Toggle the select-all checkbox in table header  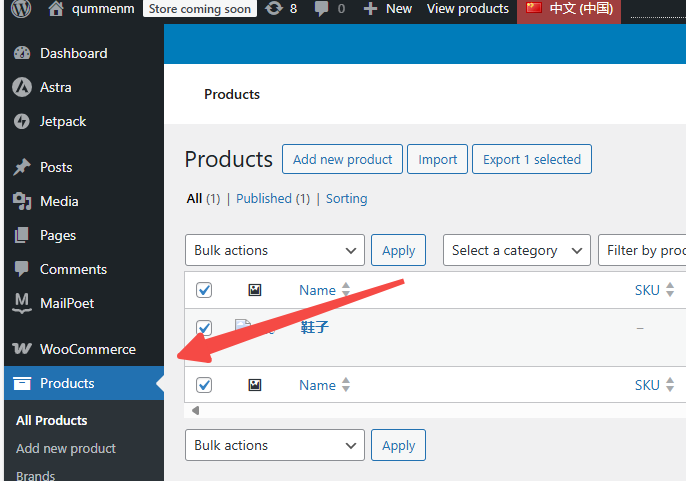[204, 290]
